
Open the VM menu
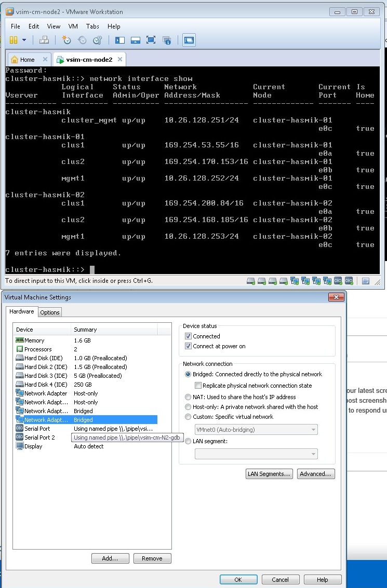pyautogui.click(x=73, y=26)
